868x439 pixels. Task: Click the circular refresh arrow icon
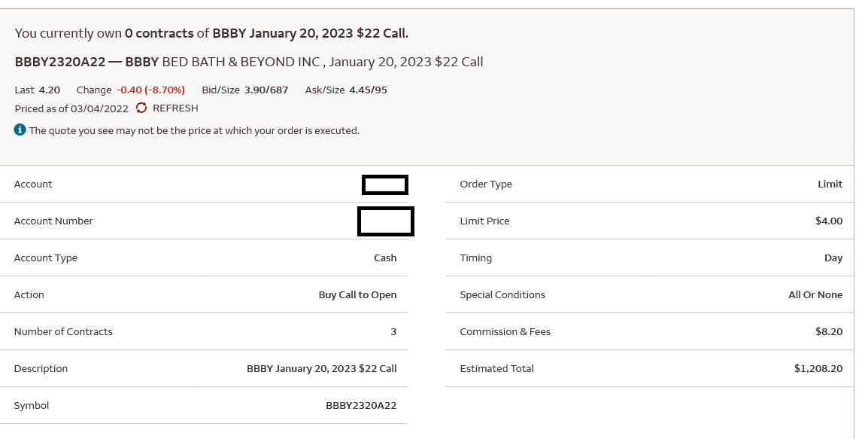pyautogui.click(x=141, y=108)
